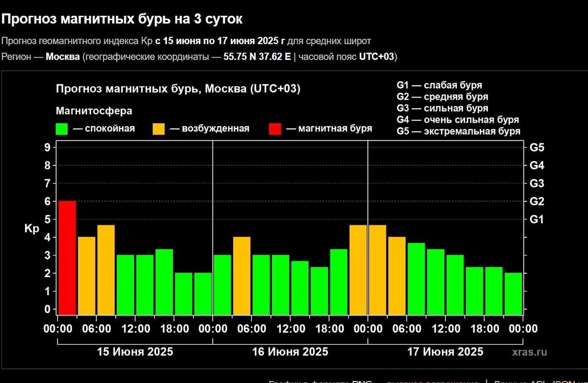Image resolution: width=588 pixels, height=383 pixels.
Task: Click the legend label '— спокойная'
Action: pos(104,129)
